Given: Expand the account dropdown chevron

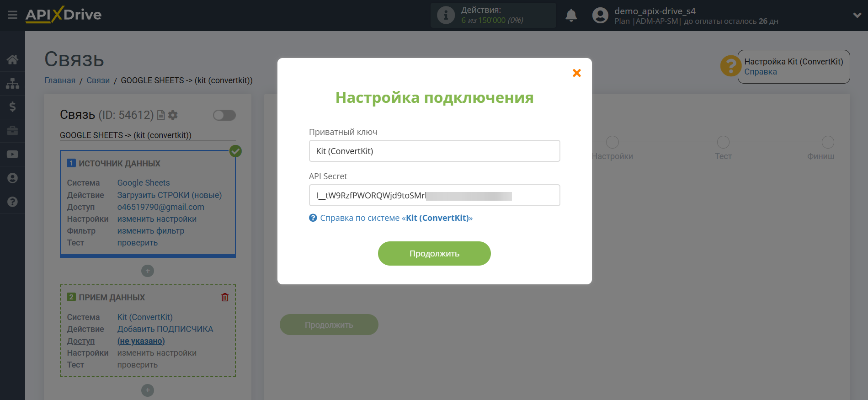Looking at the screenshot, I should (857, 15).
